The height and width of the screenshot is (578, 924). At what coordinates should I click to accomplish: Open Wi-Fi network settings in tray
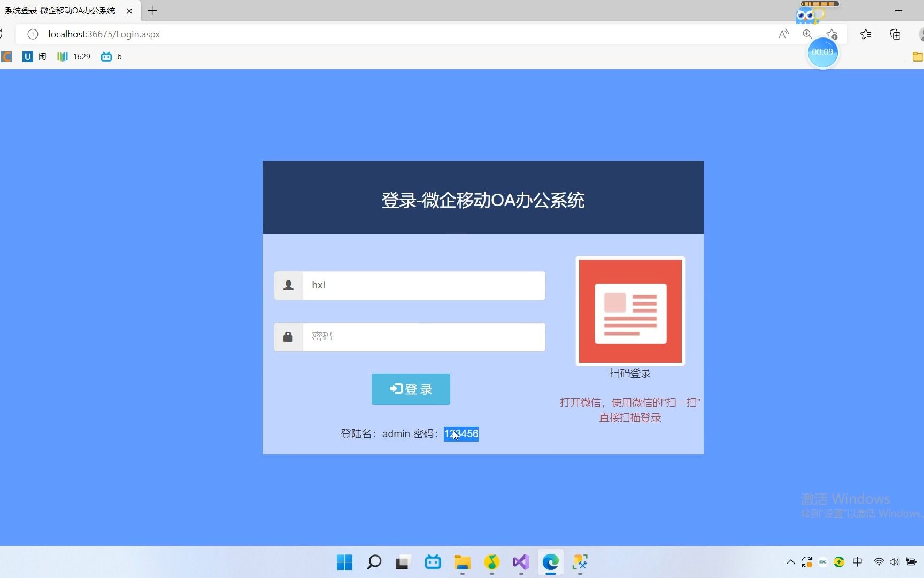click(879, 562)
